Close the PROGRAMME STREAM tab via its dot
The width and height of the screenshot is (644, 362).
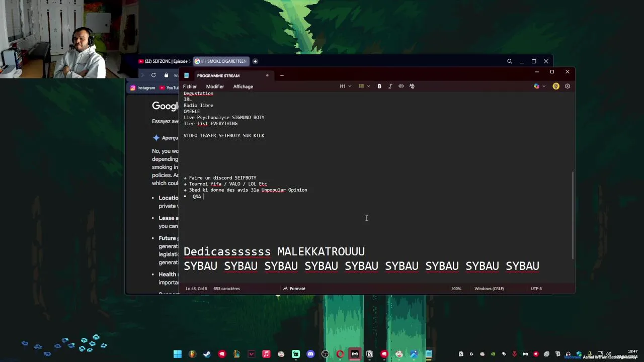point(267,75)
